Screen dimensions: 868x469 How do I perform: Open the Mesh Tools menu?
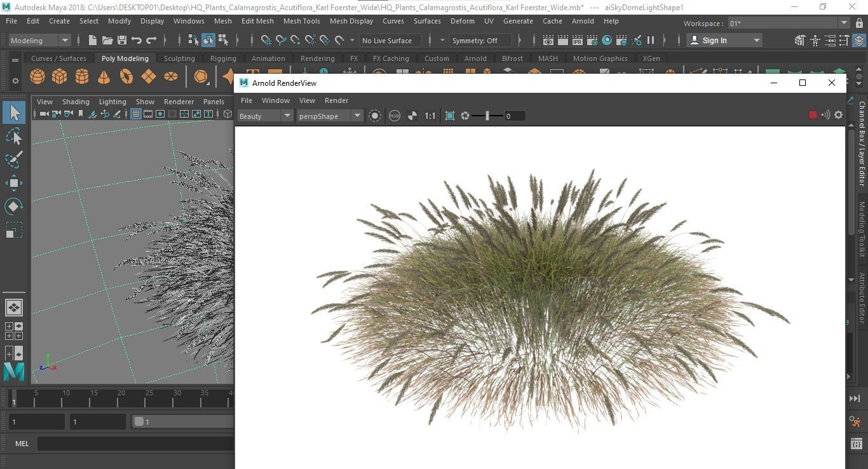(x=301, y=21)
